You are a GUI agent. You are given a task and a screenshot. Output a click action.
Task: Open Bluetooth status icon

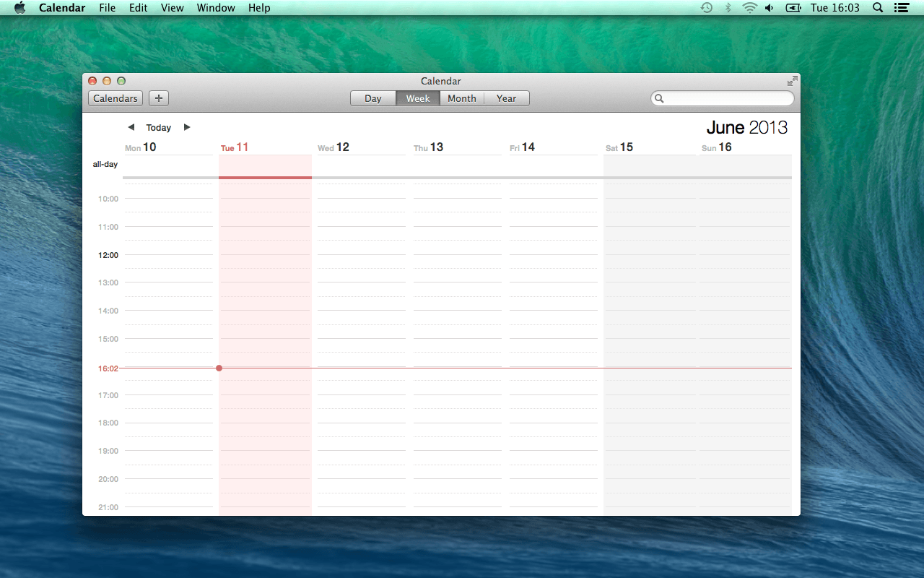[x=728, y=8]
